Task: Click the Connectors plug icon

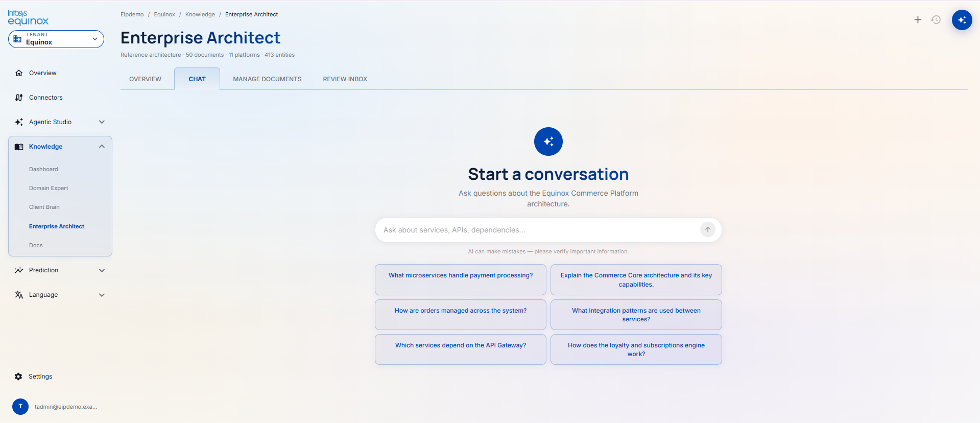Action: (19, 98)
